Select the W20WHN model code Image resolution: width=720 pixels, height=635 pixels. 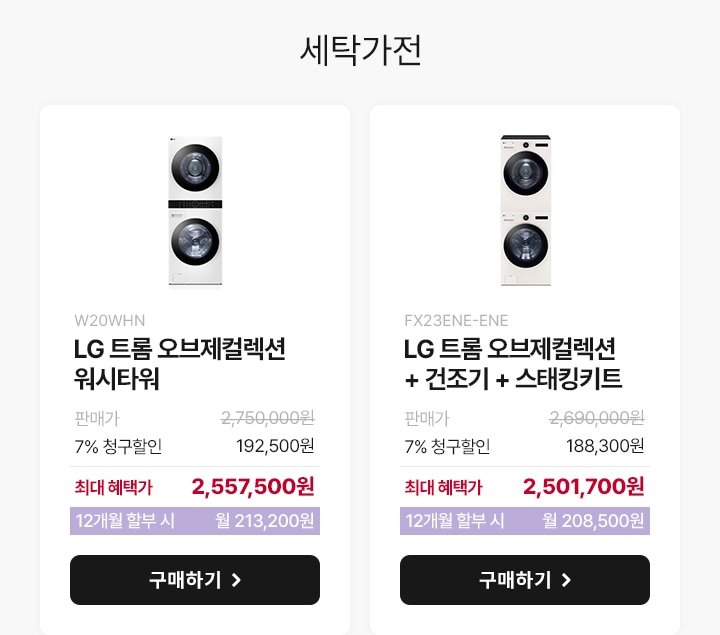[110, 320]
